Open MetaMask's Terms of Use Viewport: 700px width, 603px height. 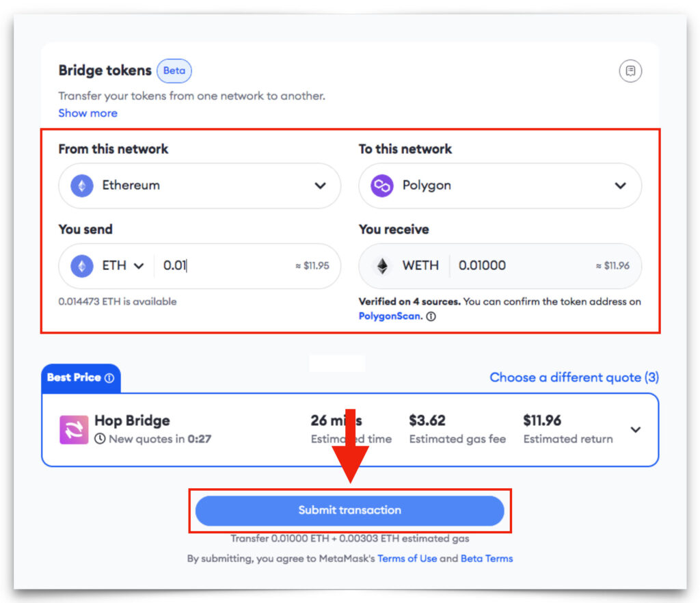coord(407,559)
